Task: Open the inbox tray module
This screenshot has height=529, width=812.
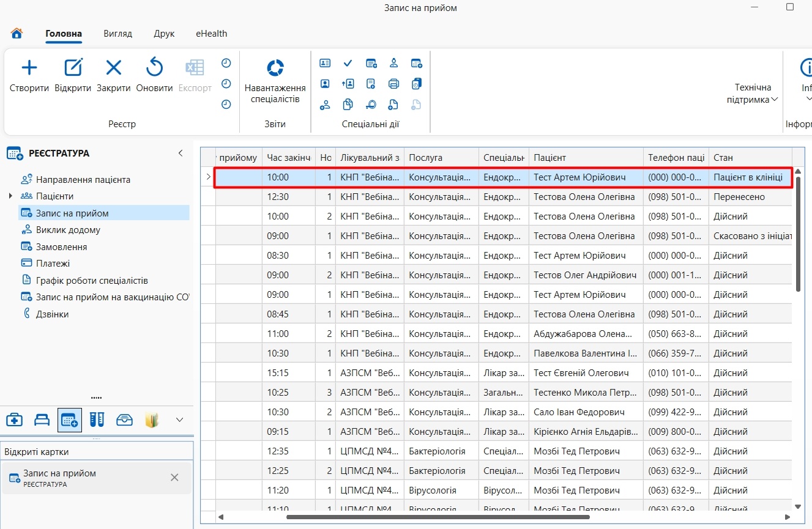Action: [x=124, y=420]
